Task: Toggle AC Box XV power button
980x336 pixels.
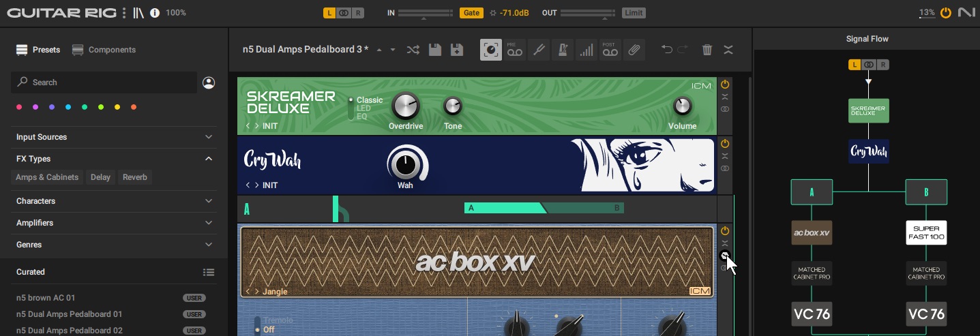Action: click(725, 231)
